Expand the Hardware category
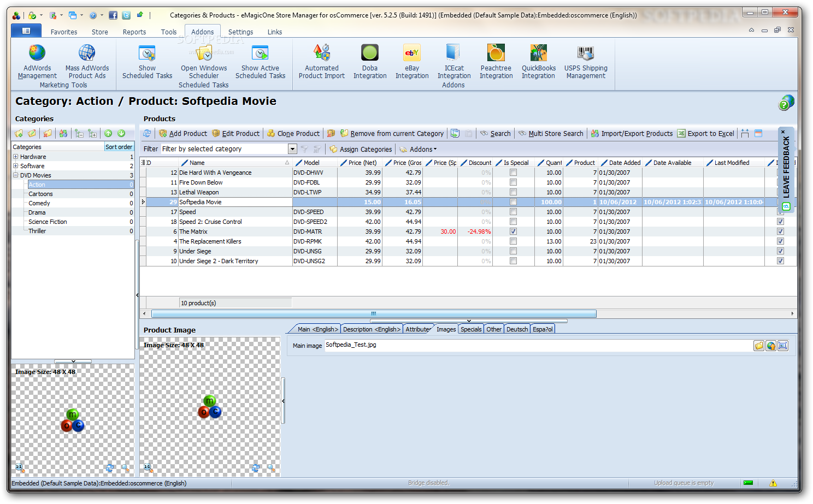 click(16, 157)
